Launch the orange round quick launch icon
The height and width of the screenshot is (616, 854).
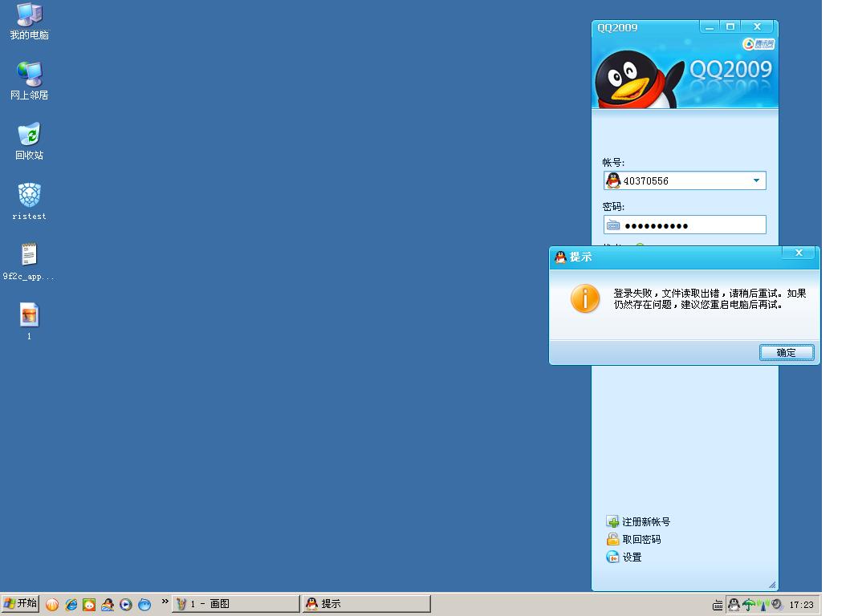tap(52, 604)
